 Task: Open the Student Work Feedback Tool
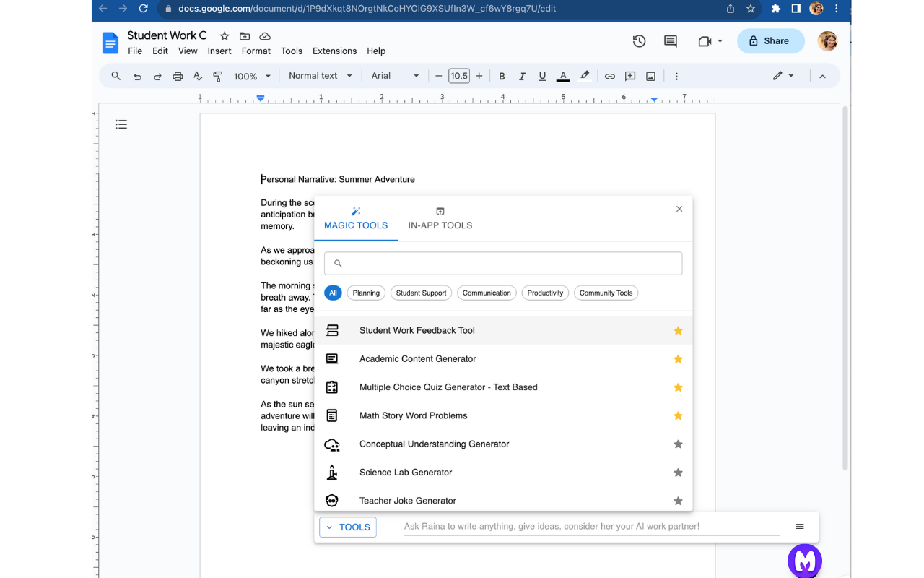(x=503, y=330)
